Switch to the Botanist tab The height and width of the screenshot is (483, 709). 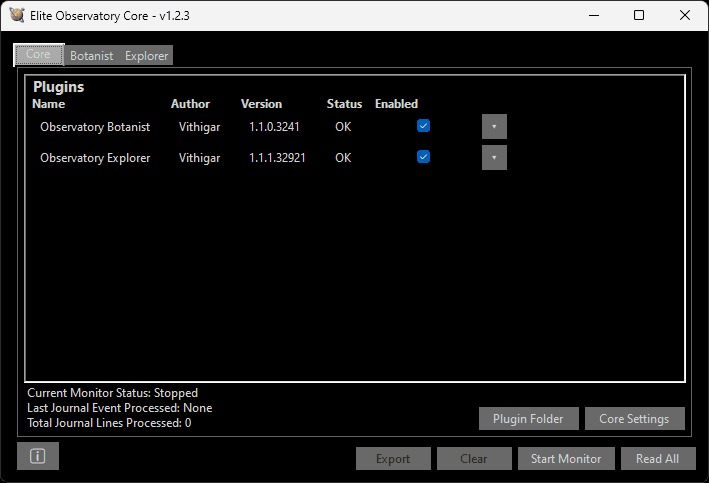pyautogui.click(x=91, y=56)
